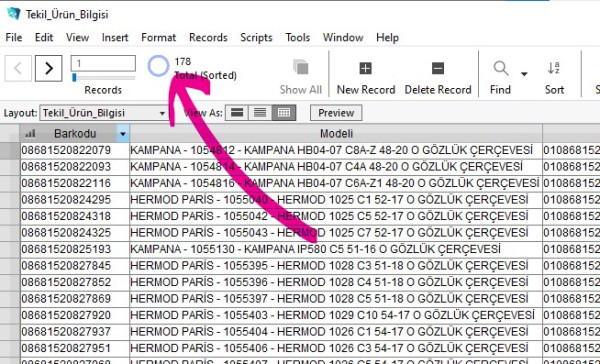
Task: Click the Show All records icon
Action: (x=301, y=67)
